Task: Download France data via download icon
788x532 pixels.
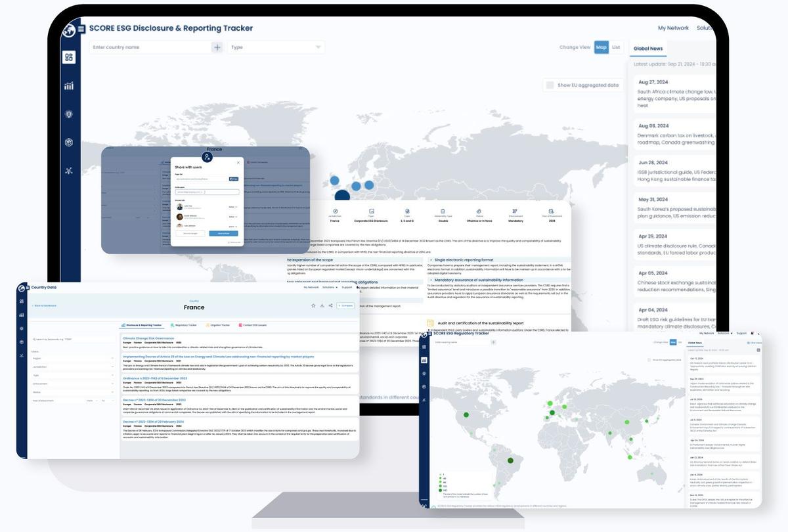Action: 322,305
